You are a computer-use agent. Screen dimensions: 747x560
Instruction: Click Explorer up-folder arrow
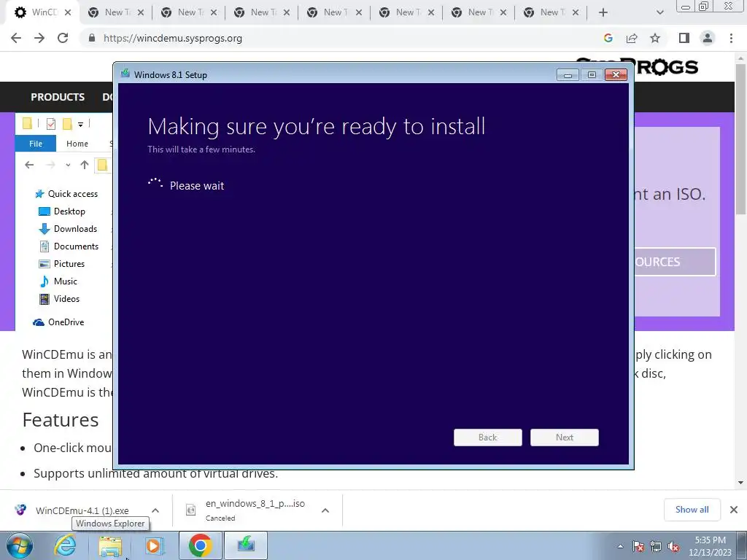[85, 165]
